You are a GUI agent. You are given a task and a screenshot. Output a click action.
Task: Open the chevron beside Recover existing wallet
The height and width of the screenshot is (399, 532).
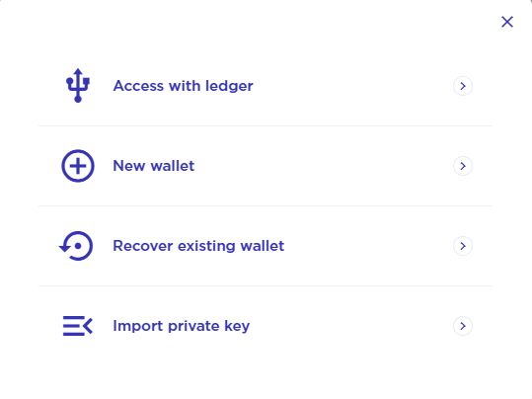(x=463, y=246)
